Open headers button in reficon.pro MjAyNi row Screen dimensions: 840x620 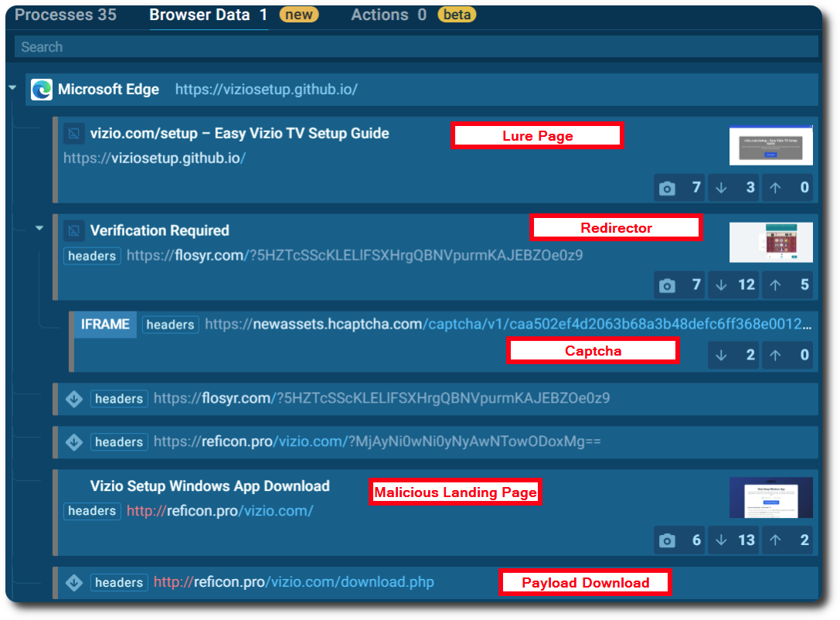(119, 442)
